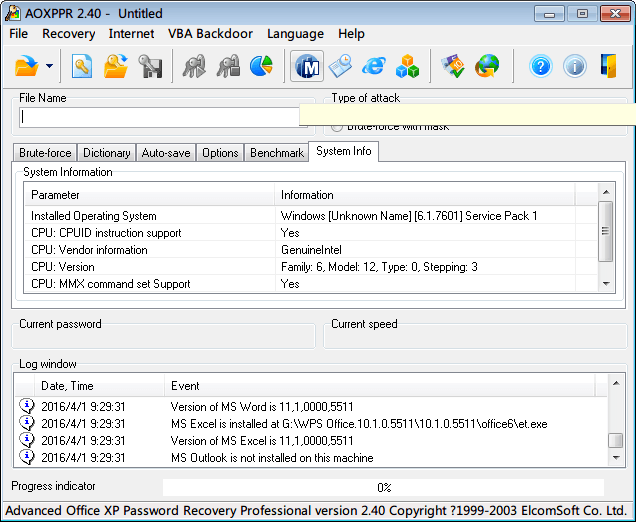Click the blue info about icon
This screenshot has height=522, width=636.
coord(575,66)
